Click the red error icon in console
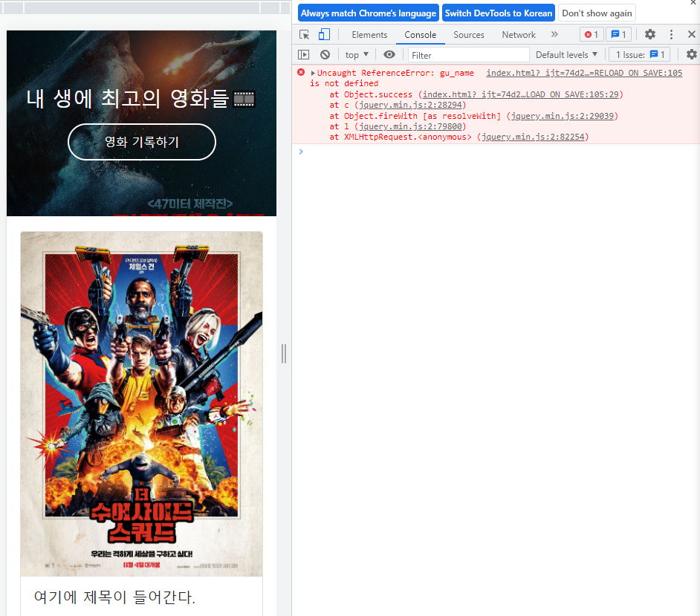Screen dimensions: 700x616 (302, 72)
